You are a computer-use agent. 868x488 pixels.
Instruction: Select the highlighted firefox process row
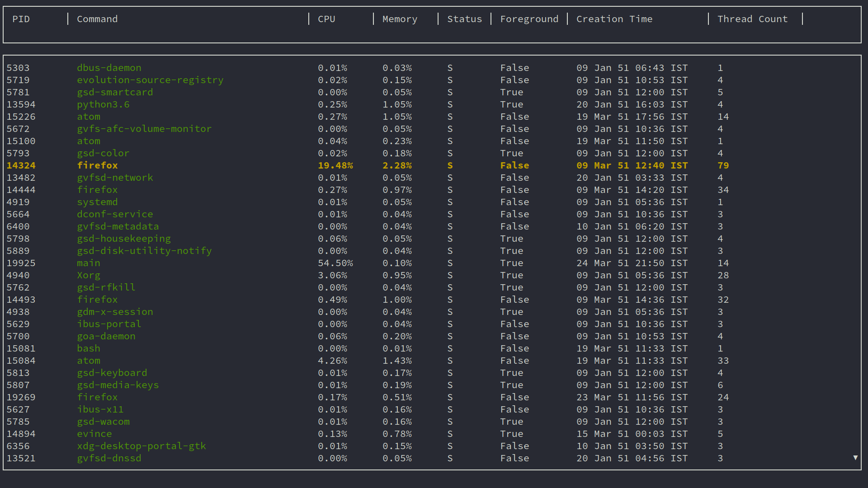[97, 165]
